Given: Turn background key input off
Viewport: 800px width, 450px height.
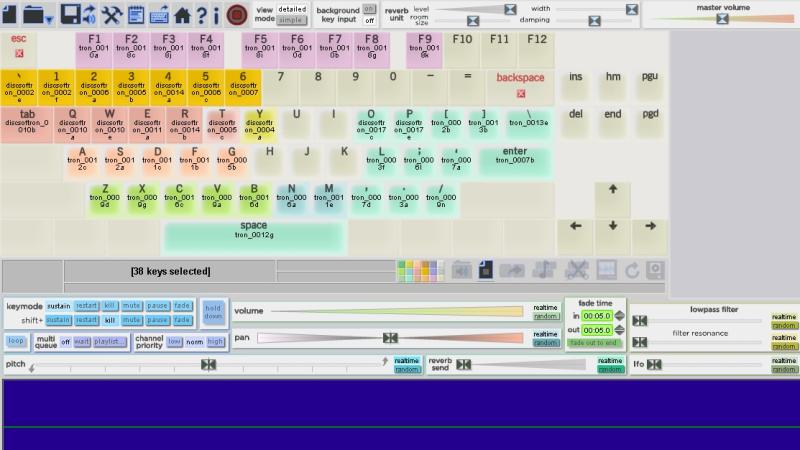Looking at the screenshot, I should 369,20.
